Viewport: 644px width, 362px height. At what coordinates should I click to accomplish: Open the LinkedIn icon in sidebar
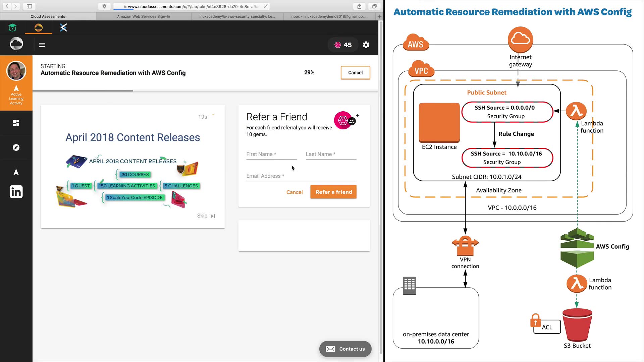pyautogui.click(x=16, y=192)
